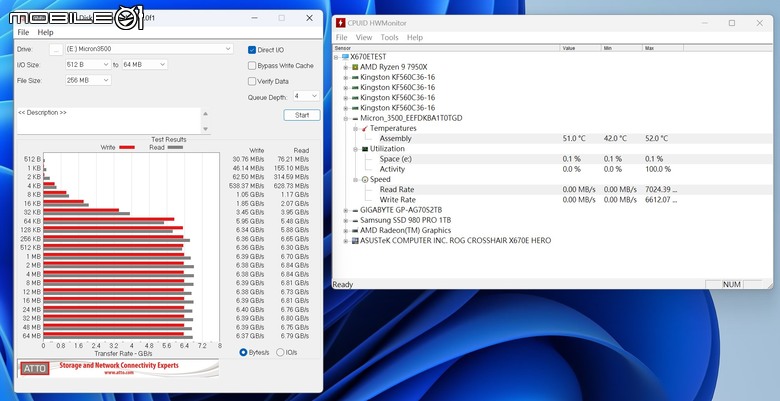Open the File Size 256 MB dropdown
The height and width of the screenshot is (401, 780).
[x=88, y=80]
